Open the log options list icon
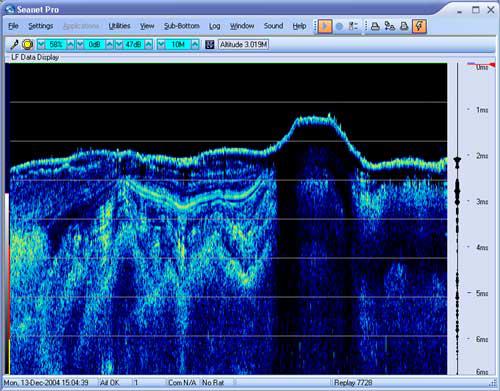Image resolution: width=500 pixels, height=391 pixels. pyautogui.click(x=353, y=26)
